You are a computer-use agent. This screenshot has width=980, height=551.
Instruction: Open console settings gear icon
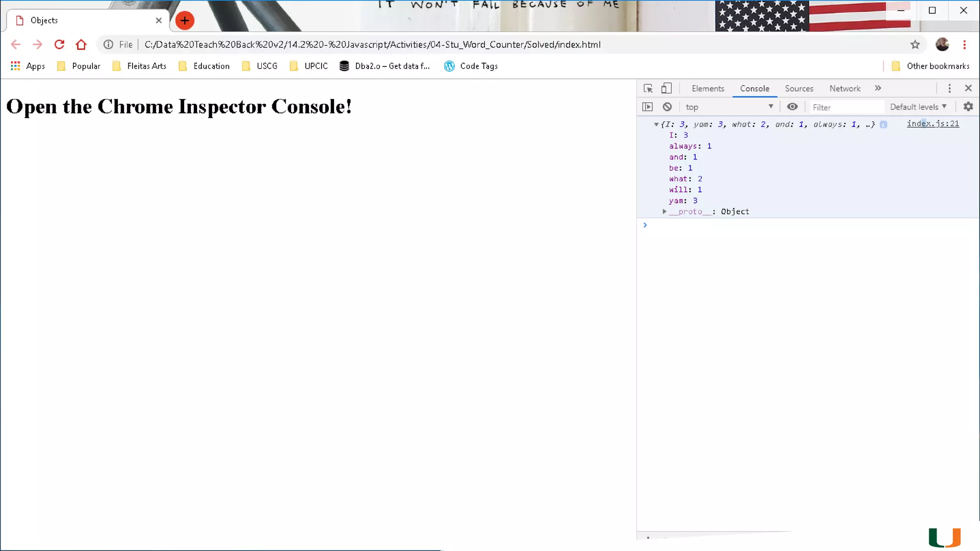pyautogui.click(x=968, y=107)
